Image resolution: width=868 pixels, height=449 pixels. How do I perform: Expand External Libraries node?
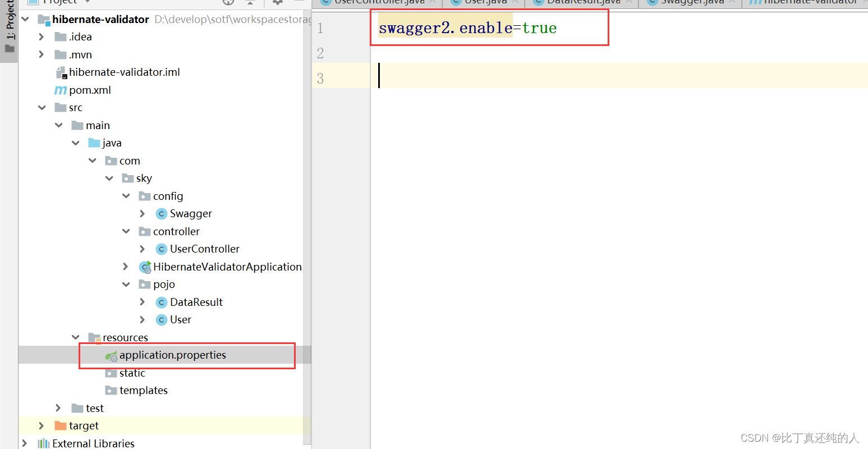point(24,443)
